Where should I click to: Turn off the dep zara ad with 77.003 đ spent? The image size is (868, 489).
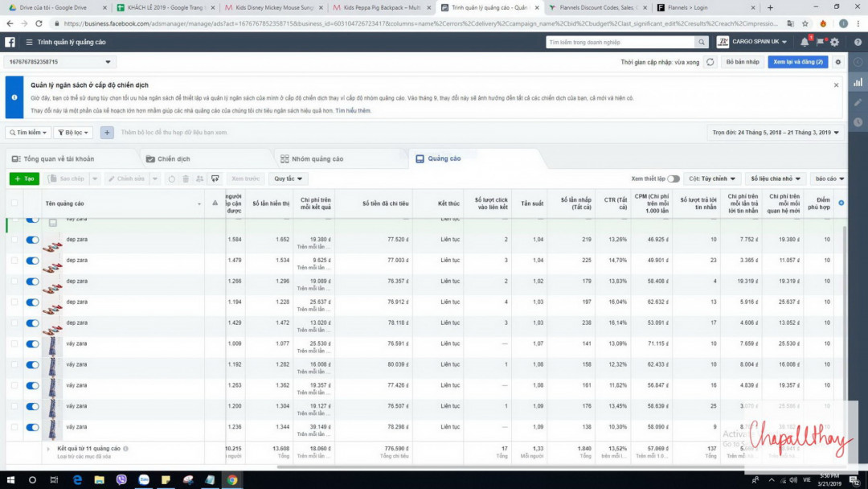(32, 261)
